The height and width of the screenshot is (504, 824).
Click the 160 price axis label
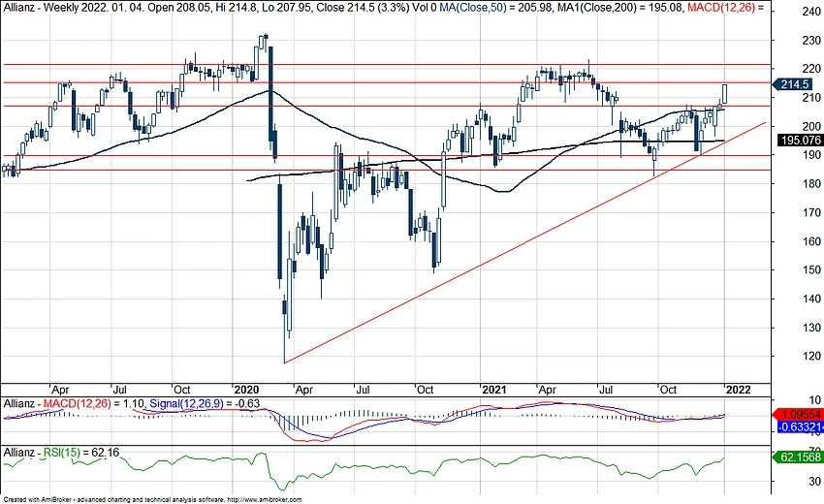(810, 241)
